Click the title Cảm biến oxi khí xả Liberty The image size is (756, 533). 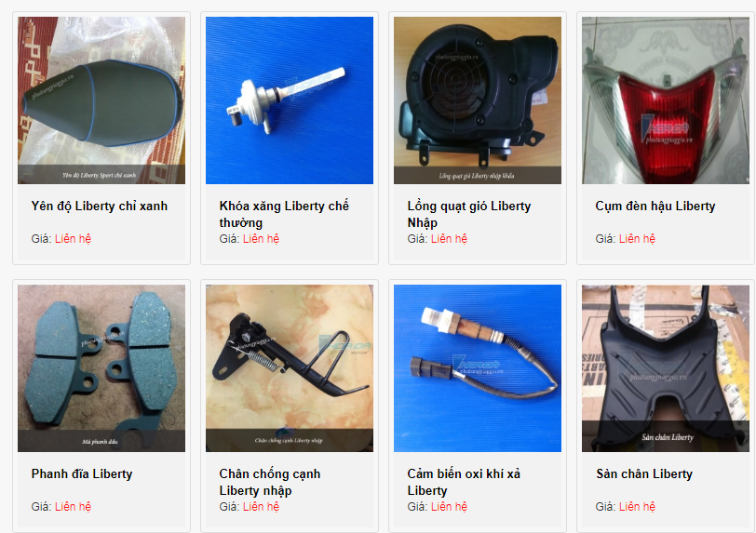tap(464, 483)
